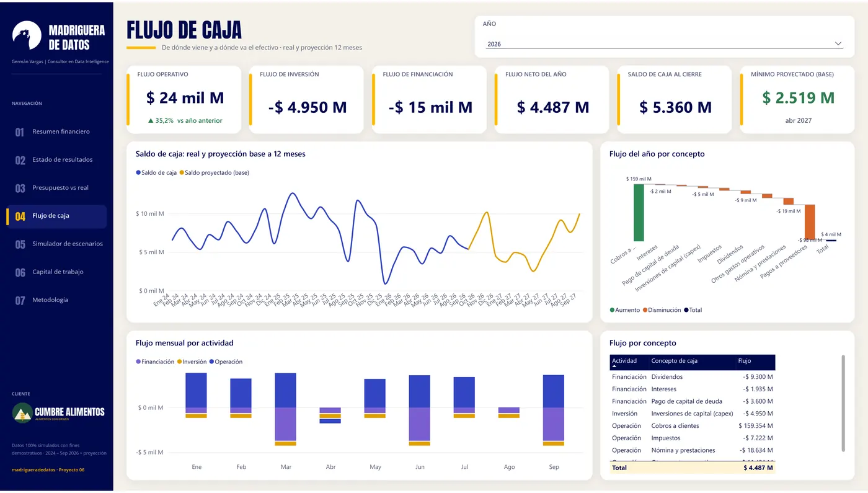
Task: Select the Flujo de caja navigation item
Action: point(56,216)
